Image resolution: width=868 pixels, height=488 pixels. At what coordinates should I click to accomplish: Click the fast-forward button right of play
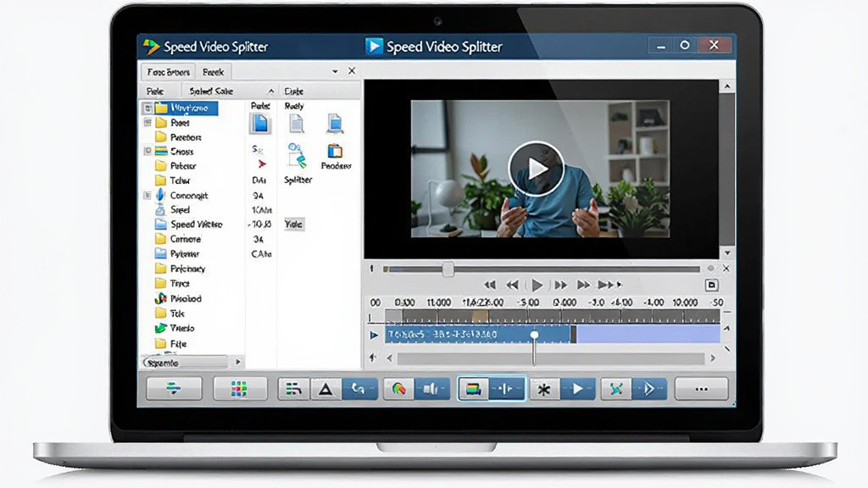click(560, 285)
